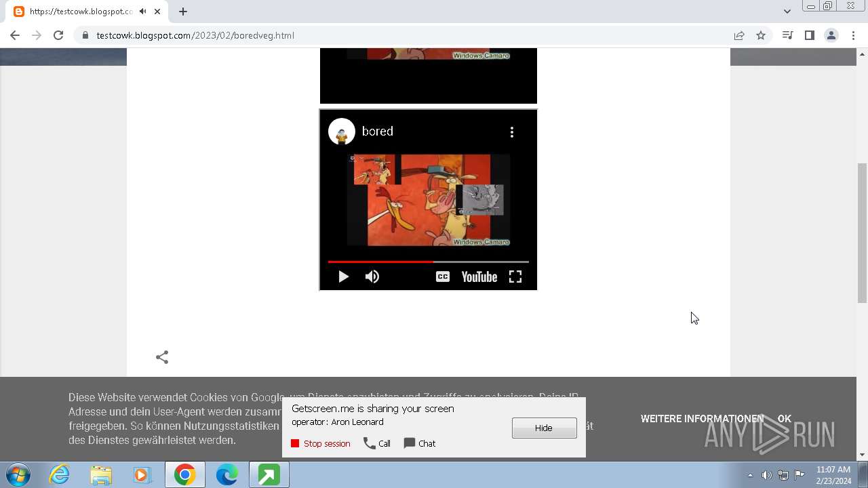
Task: Hide the Getscreen.me sharing panel
Action: pos(545,428)
